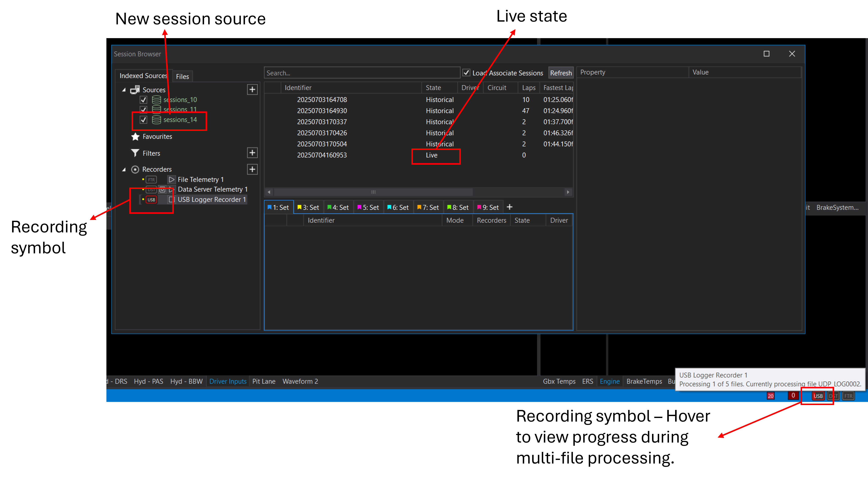868x479 pixels.
Task: Add a new session set tab
Action: [510, 207]
